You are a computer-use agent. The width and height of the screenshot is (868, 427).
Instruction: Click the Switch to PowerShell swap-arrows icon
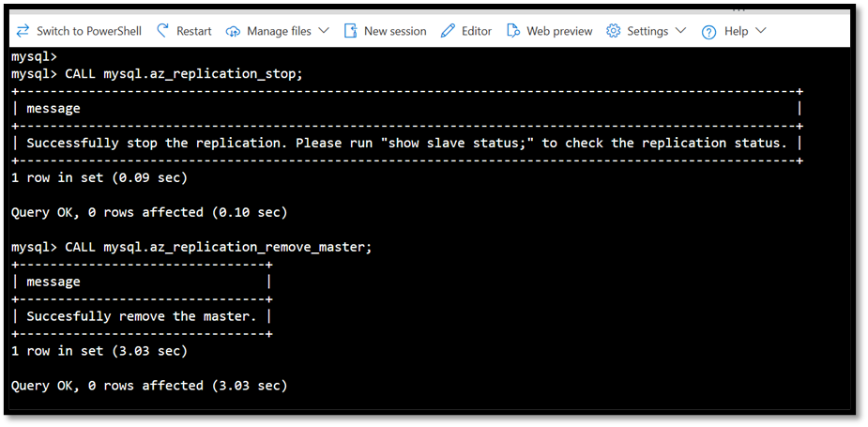point(23,31)
